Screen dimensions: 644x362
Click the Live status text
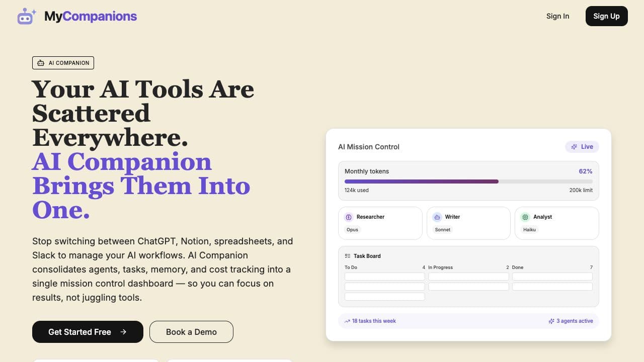click(587, 147)
